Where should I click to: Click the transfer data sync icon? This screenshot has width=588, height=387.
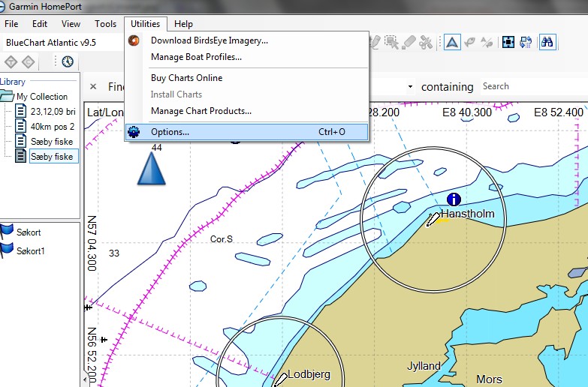[526, 42]
